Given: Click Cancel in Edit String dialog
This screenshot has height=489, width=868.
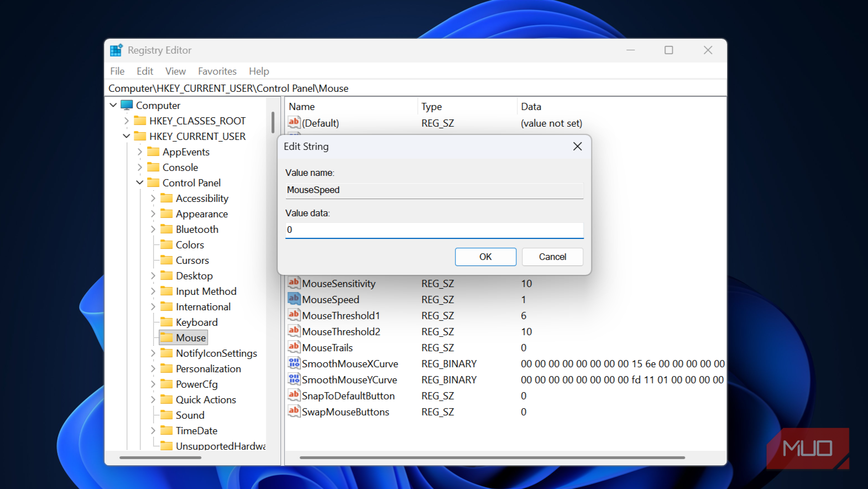Looking at the screenshot, I should click(x=552, y=257).
